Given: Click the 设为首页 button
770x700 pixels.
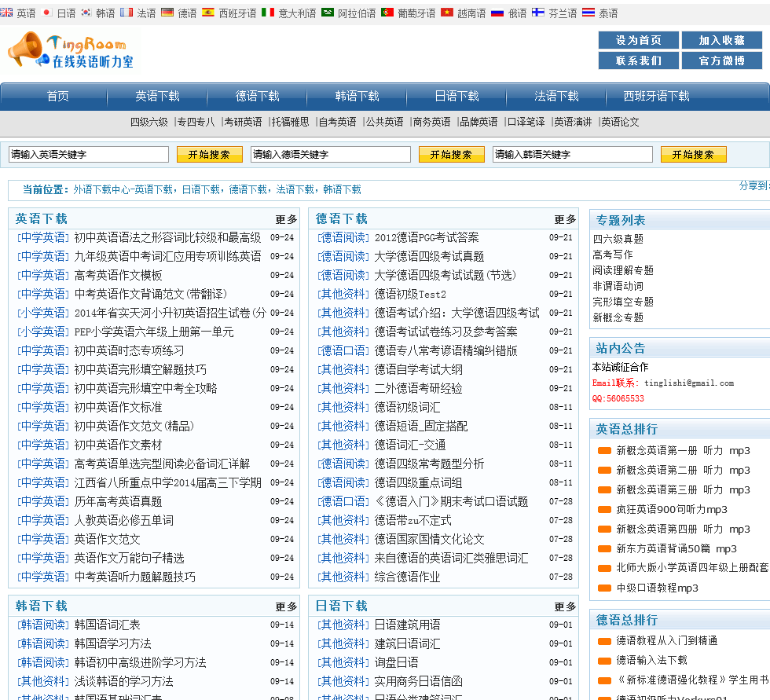Looking at the screenshot, I should (x=638, y=40).
